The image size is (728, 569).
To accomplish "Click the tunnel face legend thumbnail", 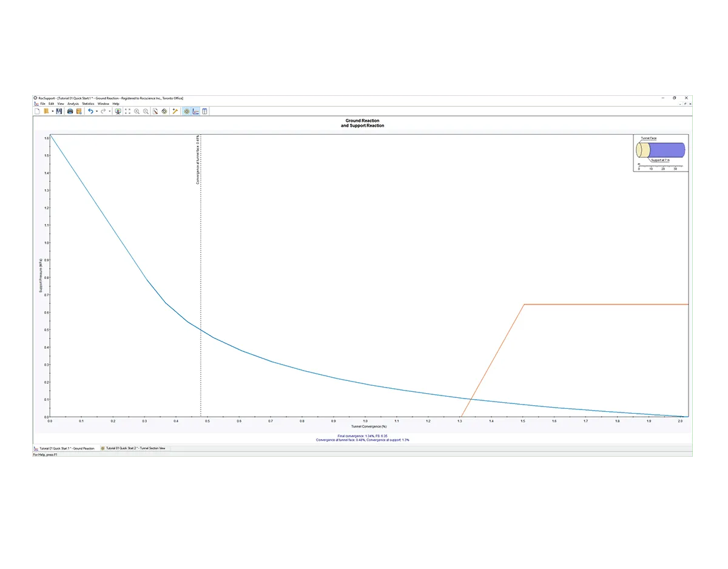I will pos(661,153).
